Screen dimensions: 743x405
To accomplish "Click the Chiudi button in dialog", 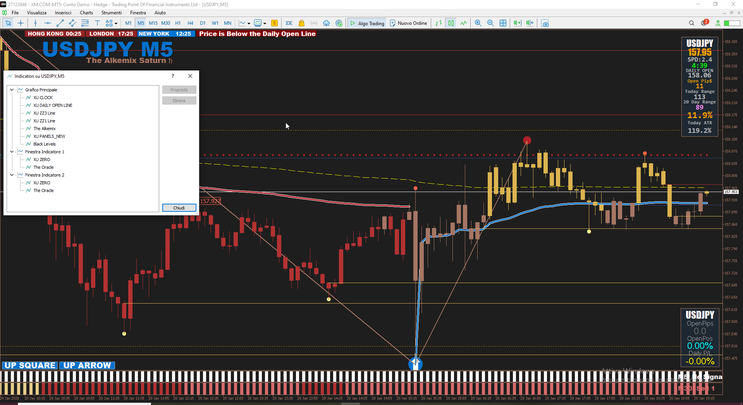I will click(x=179, y=208).
